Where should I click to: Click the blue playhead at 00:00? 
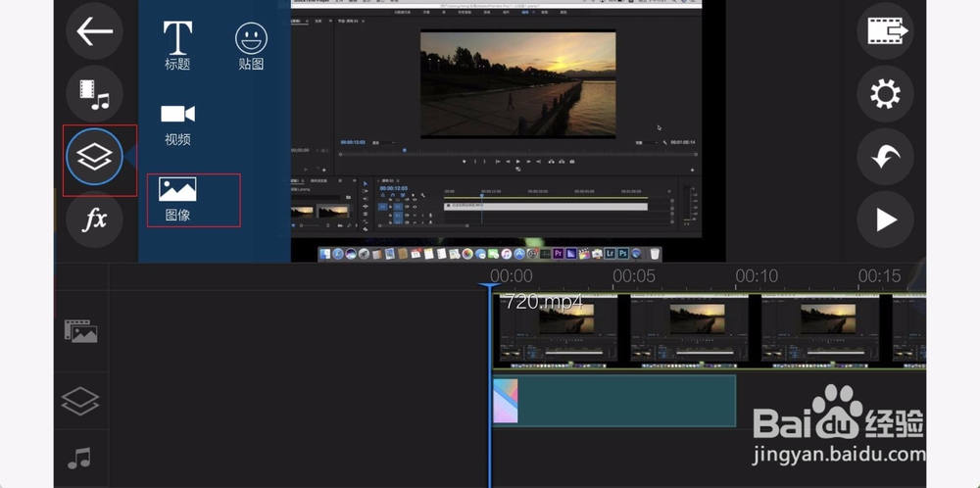(x=490, y=287)
